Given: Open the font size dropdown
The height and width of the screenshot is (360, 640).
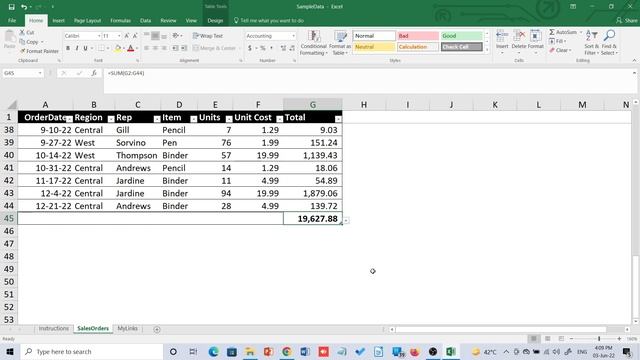Looking at the screenshot, I should [x=119, y=36].
